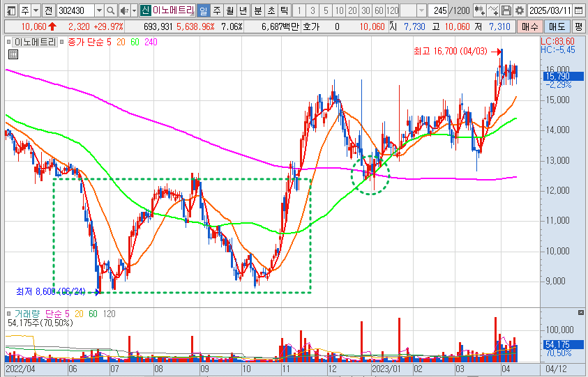Click the 종가 단순 indicator label
The image size is (588, 377).
[x=86, y=42]
